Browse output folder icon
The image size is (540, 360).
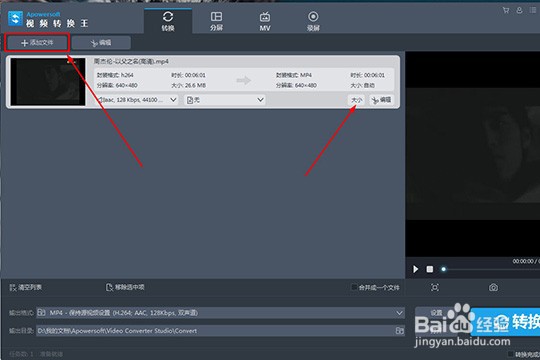[x=399, y=331]
